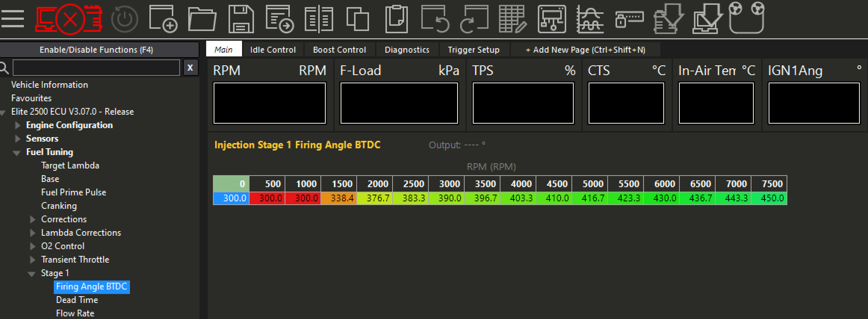
Task: Open a map file from folder icon
Action: (x=202, y=19)
